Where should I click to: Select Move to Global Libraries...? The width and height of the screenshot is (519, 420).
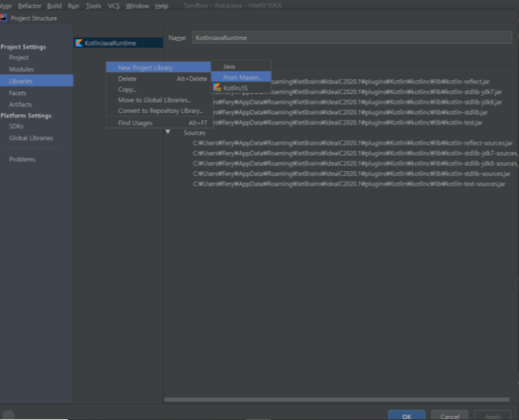[x=159, y=100]
